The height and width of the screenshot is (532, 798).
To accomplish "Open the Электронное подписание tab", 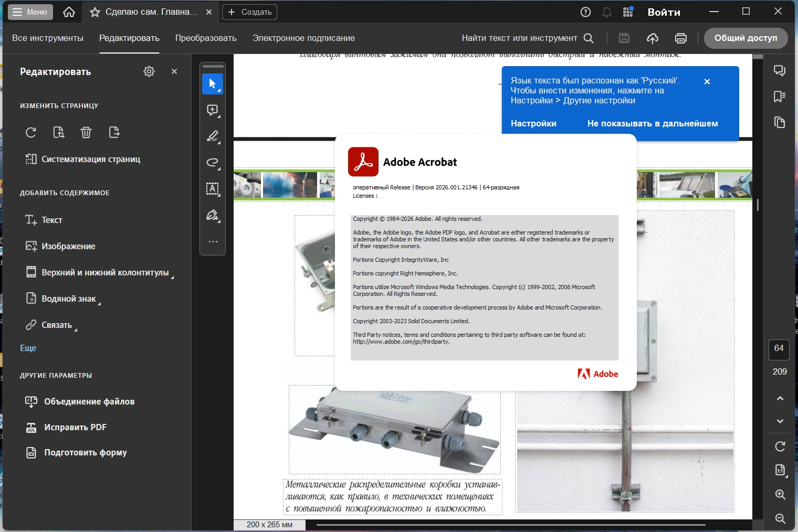I will tap(303, 38).
